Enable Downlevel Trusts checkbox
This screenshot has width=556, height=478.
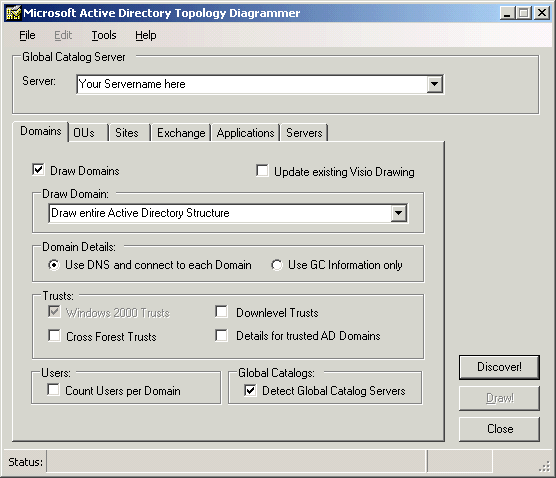tap(221, 312)
